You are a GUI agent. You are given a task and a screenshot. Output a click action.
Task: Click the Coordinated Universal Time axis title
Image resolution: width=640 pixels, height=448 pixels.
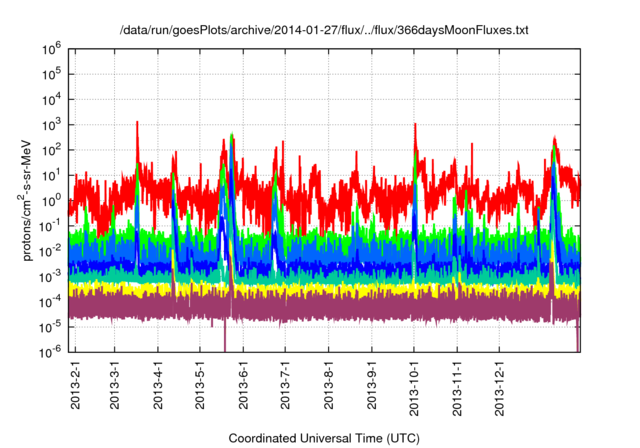(x=324, y=438)
